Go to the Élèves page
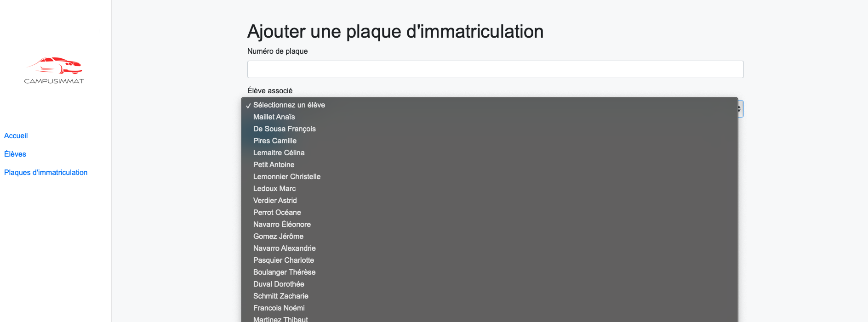Screen dimensions: 868x322 pyautogui.click(x=15, y=154)
